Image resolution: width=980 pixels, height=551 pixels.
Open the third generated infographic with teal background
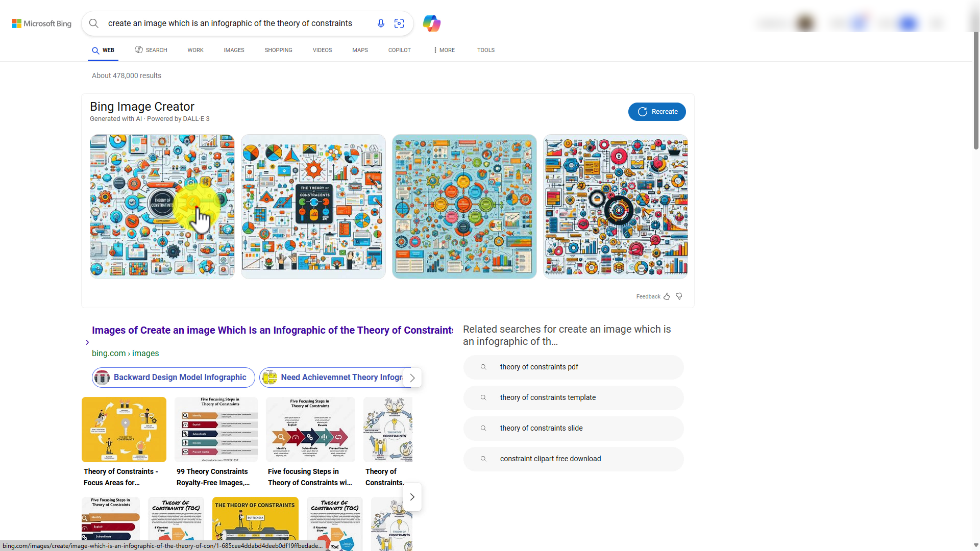464,207
